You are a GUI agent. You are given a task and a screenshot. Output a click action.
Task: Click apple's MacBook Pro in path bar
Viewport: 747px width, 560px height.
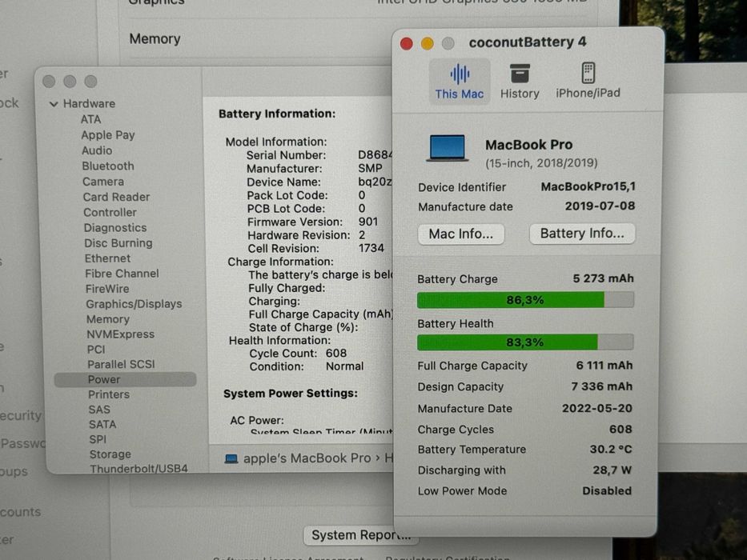(307, 458)
